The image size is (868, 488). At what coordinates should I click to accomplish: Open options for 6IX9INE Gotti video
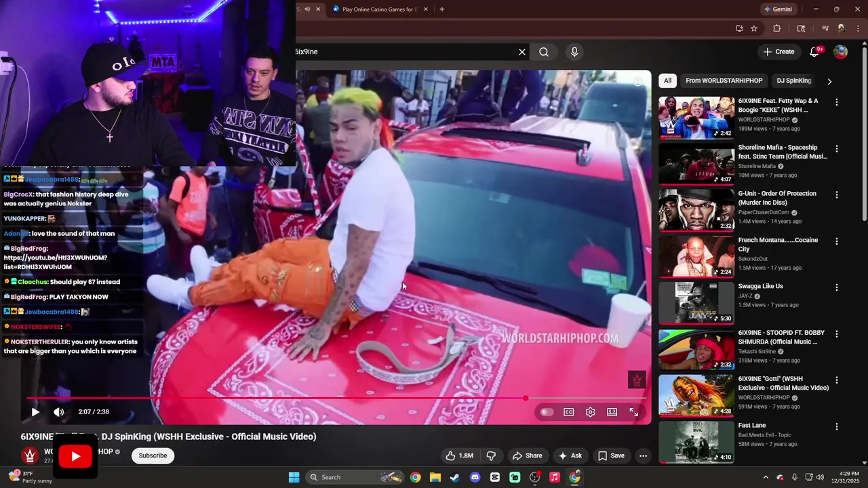click(x=837, y=380)
